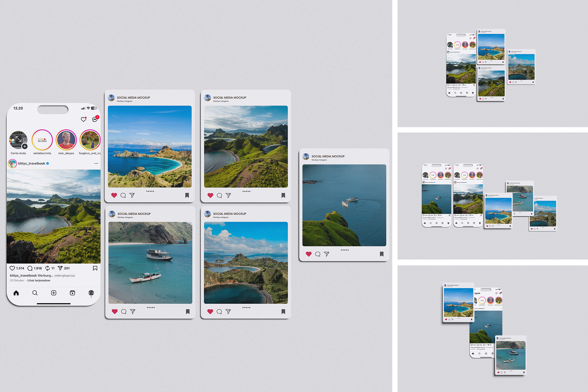This screenshot has height=392, width=588.
Task: Tap the Home icon in phone navbar
Action: click(16, 293)
